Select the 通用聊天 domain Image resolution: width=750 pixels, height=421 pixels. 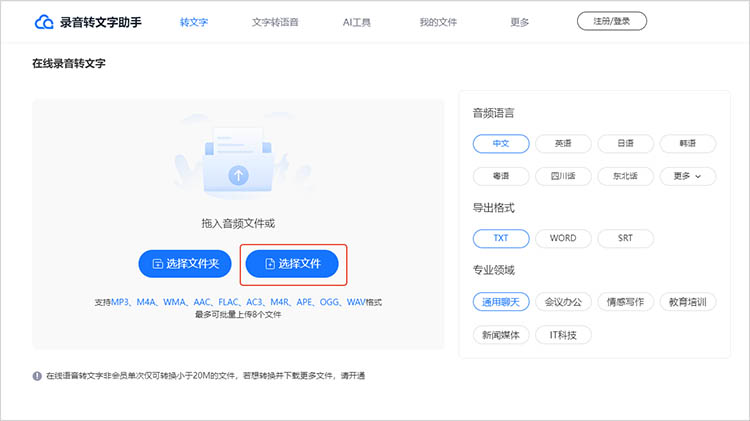[x=501, y=302]
